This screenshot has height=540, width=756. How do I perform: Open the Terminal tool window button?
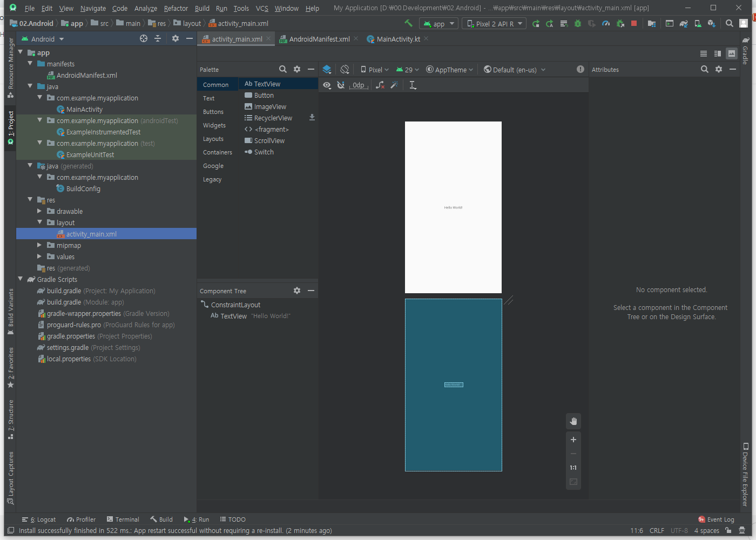coord(123,519)
